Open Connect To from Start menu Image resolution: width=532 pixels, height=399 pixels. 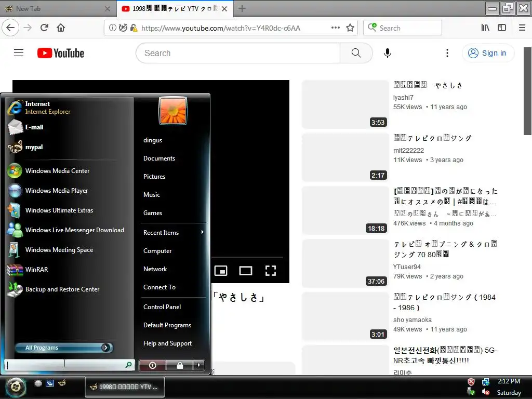click(159, 287)
